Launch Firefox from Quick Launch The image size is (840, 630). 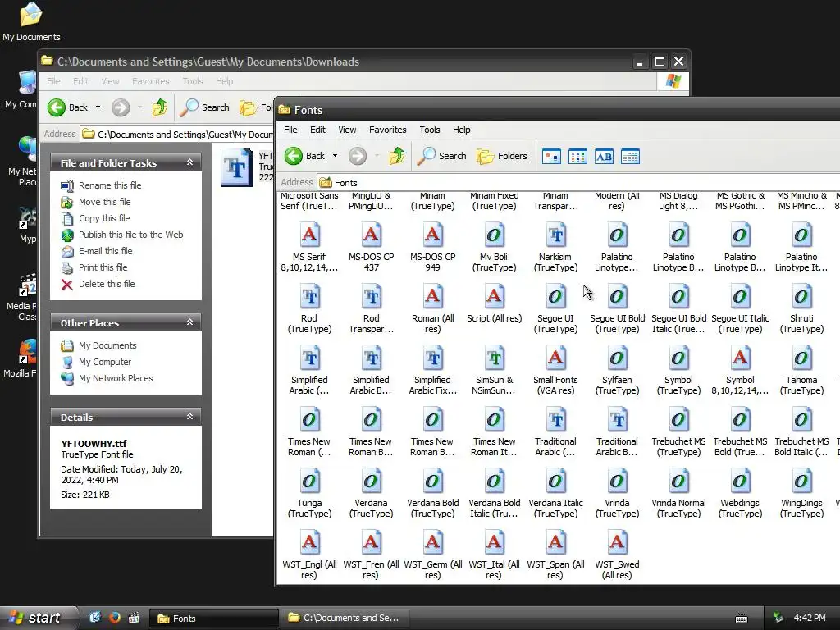point(115,618)
